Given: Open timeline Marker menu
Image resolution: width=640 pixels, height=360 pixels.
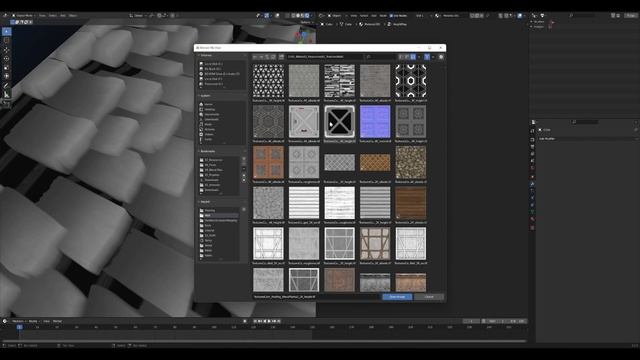Looking at the screenshot, I should (x=57, y=321).
